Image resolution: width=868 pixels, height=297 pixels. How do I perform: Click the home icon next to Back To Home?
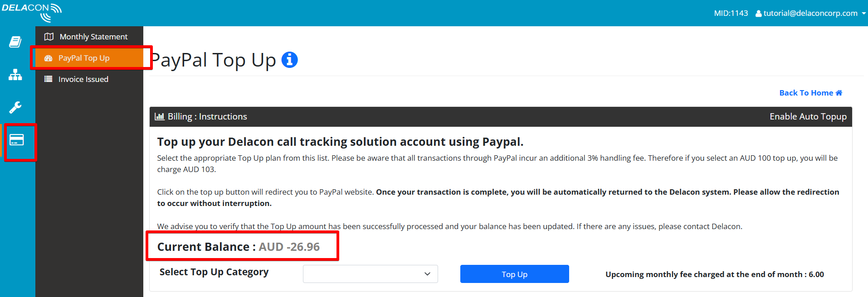(839, 93)
